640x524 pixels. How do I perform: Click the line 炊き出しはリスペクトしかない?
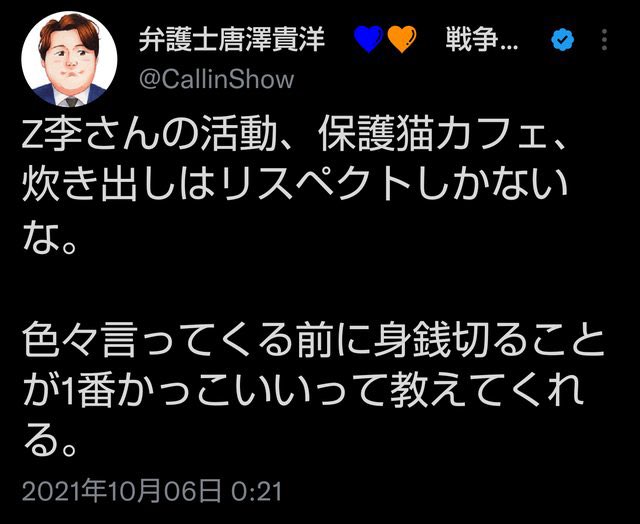pos(295,185)
